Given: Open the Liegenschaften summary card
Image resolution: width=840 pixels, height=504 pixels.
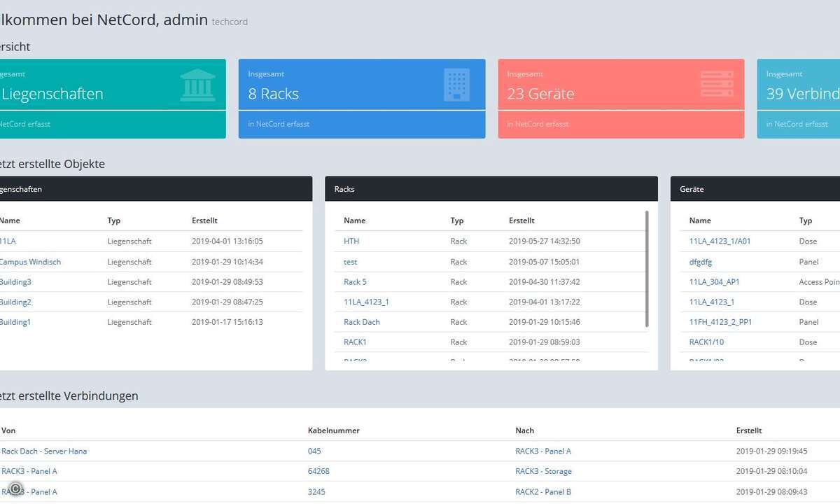Looking at the screenshot, I should [113, 99].
